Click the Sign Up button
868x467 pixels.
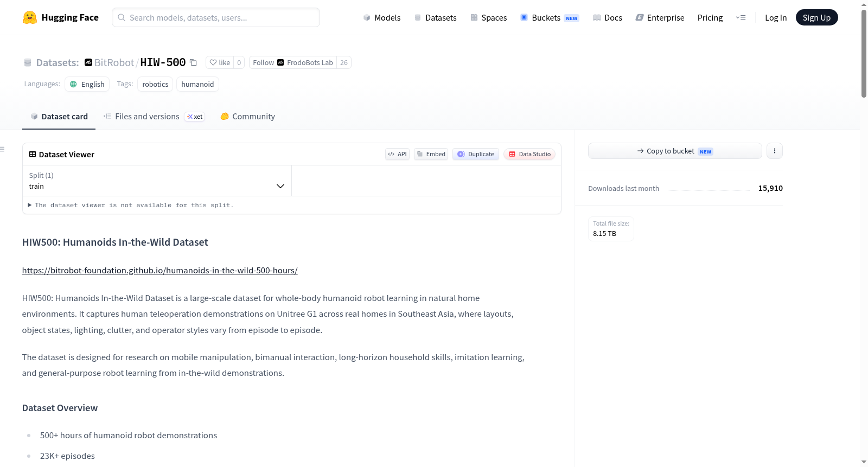[x=817, y=17]
